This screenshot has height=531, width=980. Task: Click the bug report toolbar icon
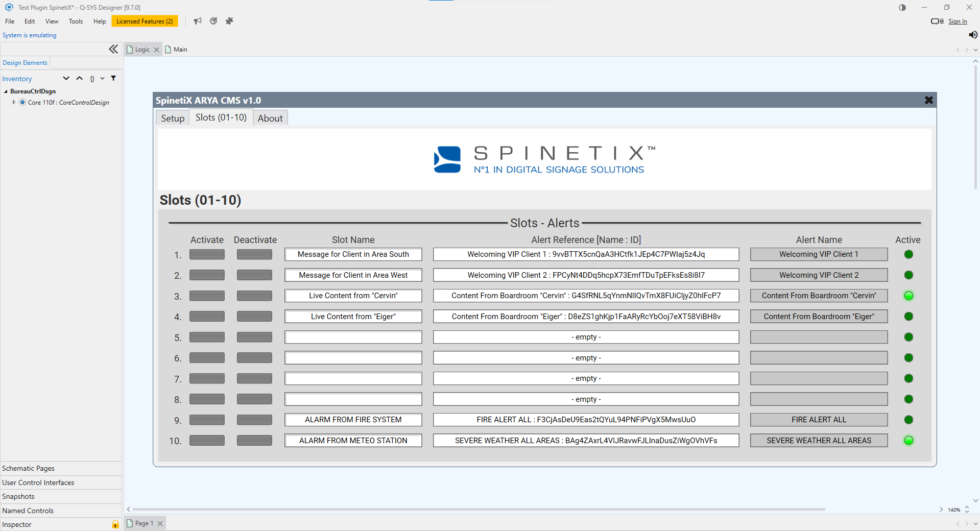click(213, 21)
